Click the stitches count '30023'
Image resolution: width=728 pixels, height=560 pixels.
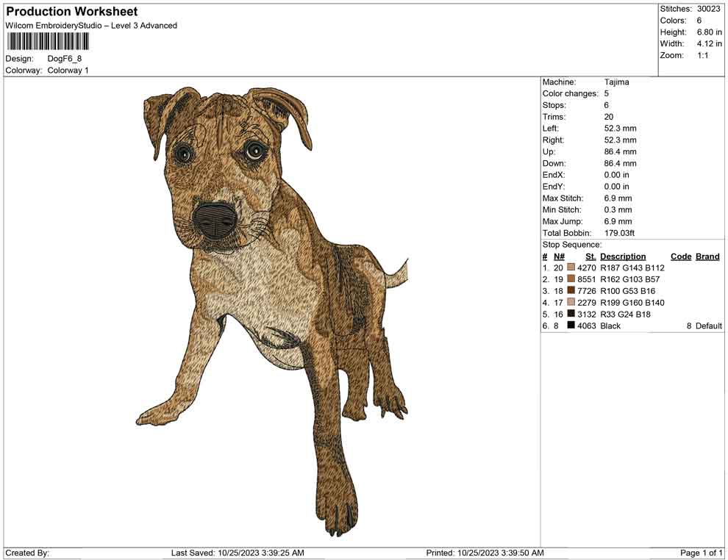[708, 9]
